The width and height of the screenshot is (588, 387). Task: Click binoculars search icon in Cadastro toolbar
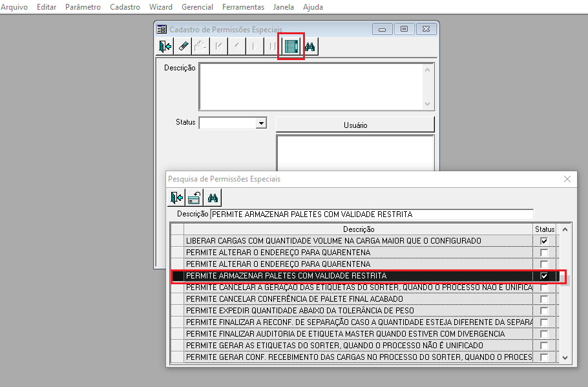310,47
